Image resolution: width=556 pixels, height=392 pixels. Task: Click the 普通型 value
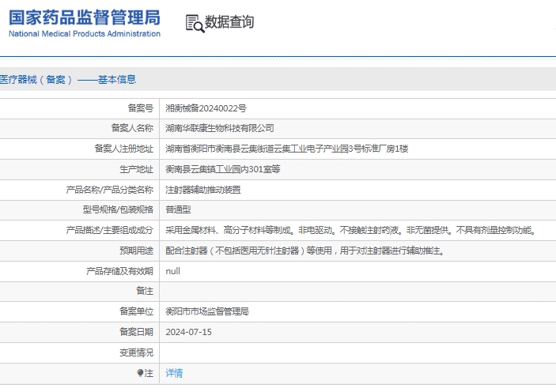click(x=178, y=209)
